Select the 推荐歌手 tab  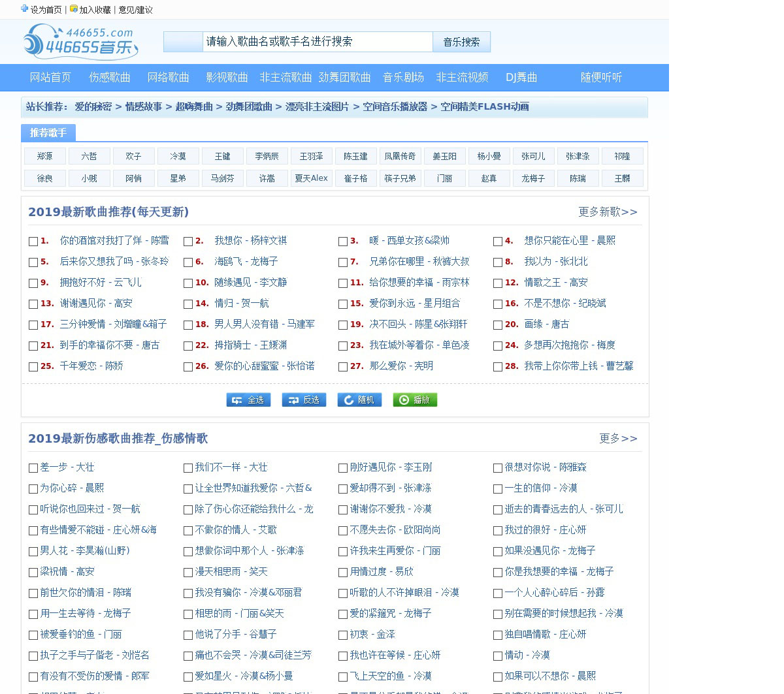[x=48, y=133]
